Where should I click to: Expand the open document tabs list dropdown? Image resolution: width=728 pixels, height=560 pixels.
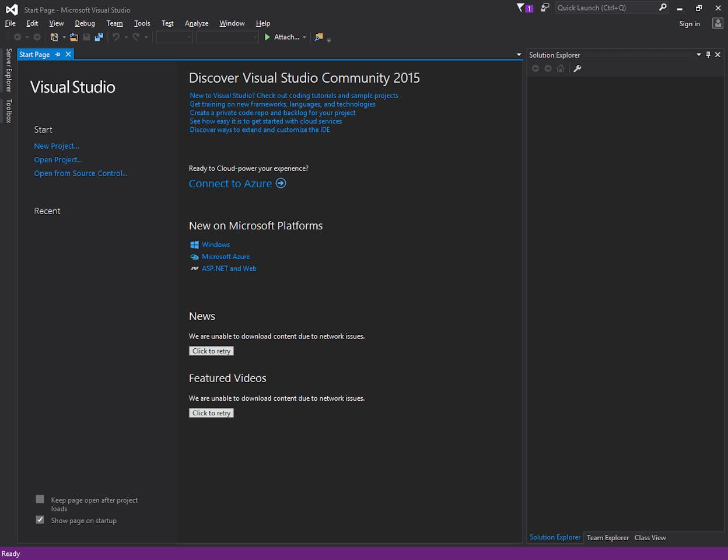(x=519, y=55)
